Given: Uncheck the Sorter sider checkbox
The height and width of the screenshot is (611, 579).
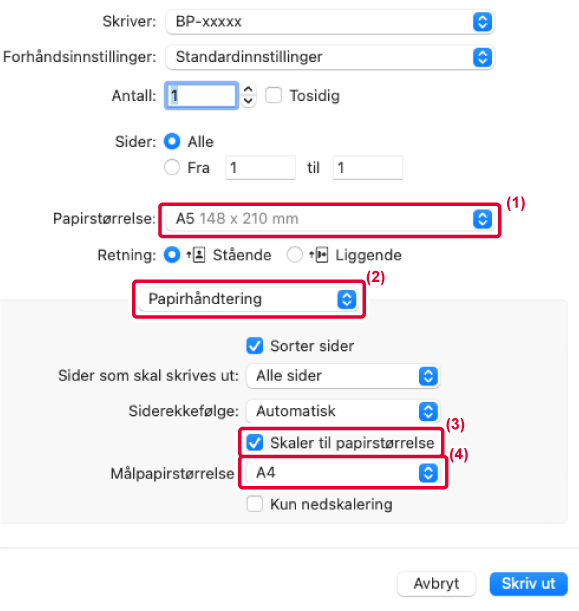Looking at the screenshot, I should coord(255,346).
